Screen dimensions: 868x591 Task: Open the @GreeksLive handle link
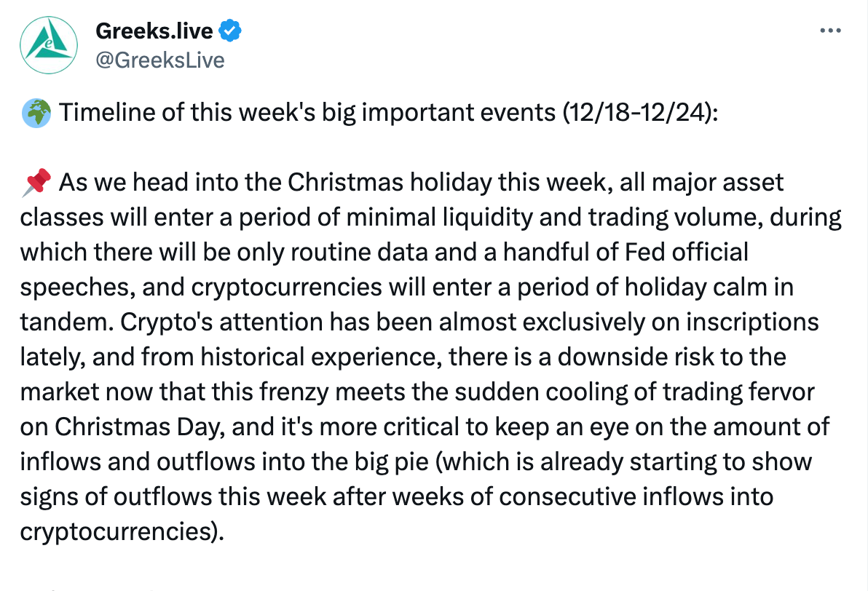pyautogui.click(x=160, y=60)
